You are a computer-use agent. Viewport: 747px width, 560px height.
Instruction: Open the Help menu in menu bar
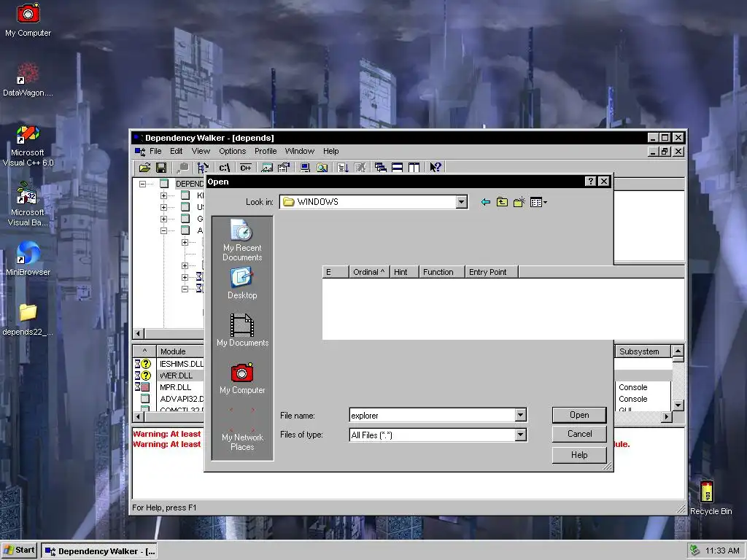(330, 151)
